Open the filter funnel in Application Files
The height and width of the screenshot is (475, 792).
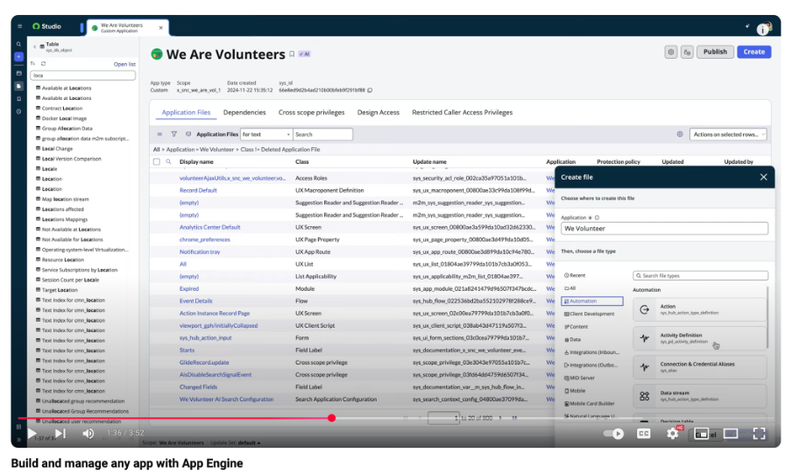point(174,134)
